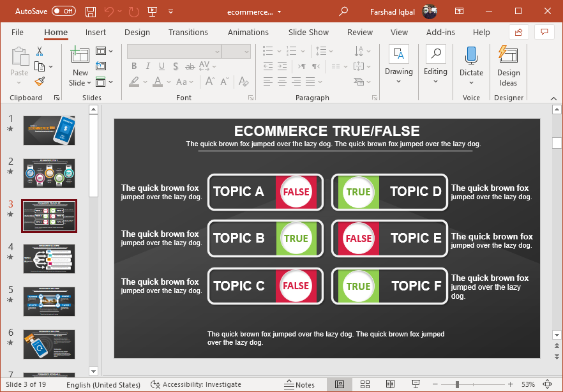
Task: Click the Cut scissors icon
Action: pos(40,51)
